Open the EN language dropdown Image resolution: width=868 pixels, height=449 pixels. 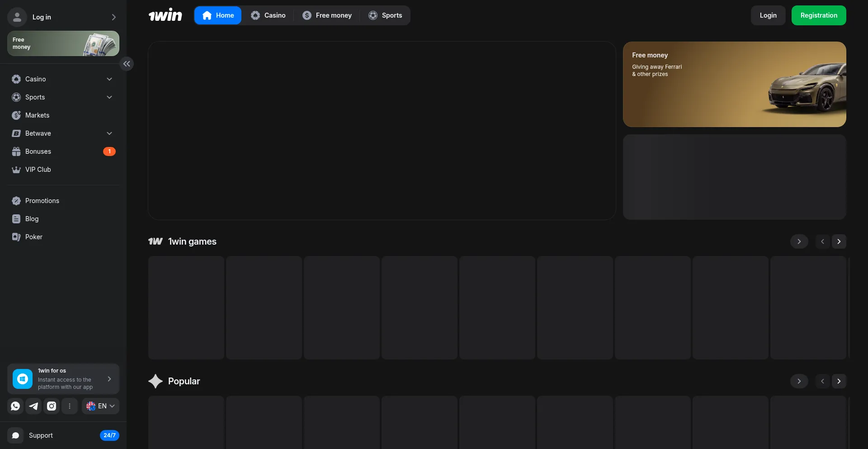100,406
